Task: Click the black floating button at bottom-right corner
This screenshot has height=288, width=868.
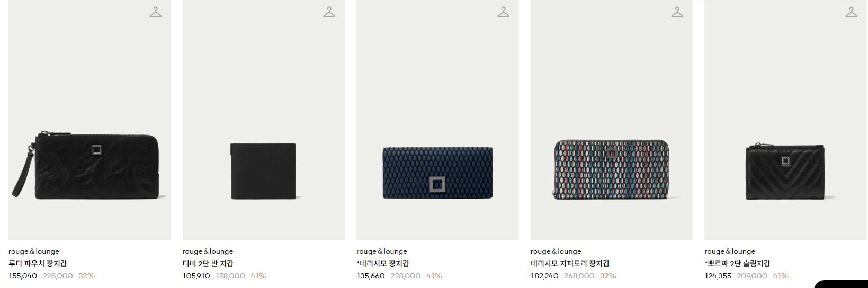Action: tap(842, 284)
